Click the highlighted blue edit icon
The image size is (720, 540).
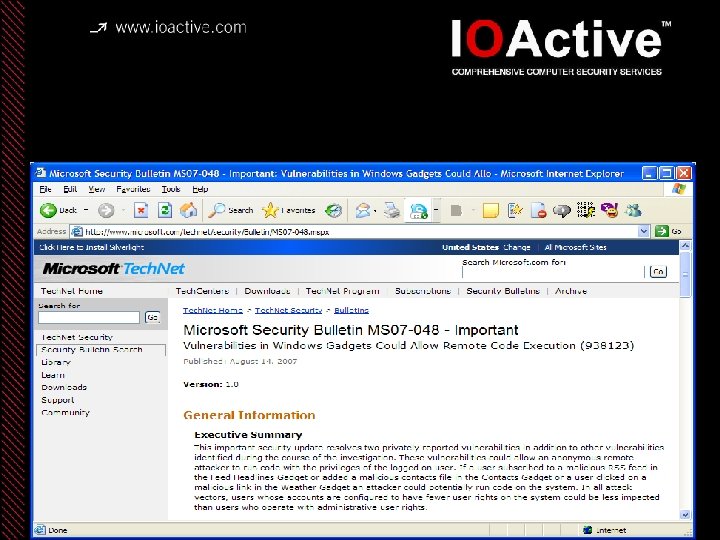[418, 211]
